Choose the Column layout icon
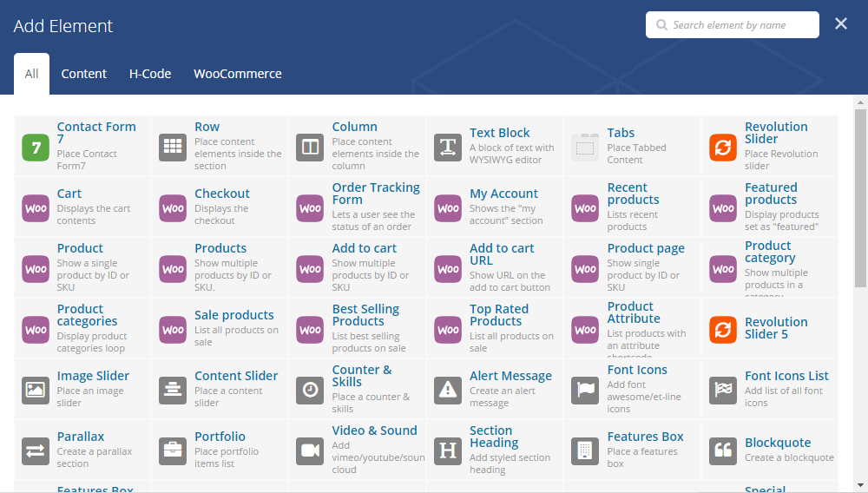 (310, 148)
